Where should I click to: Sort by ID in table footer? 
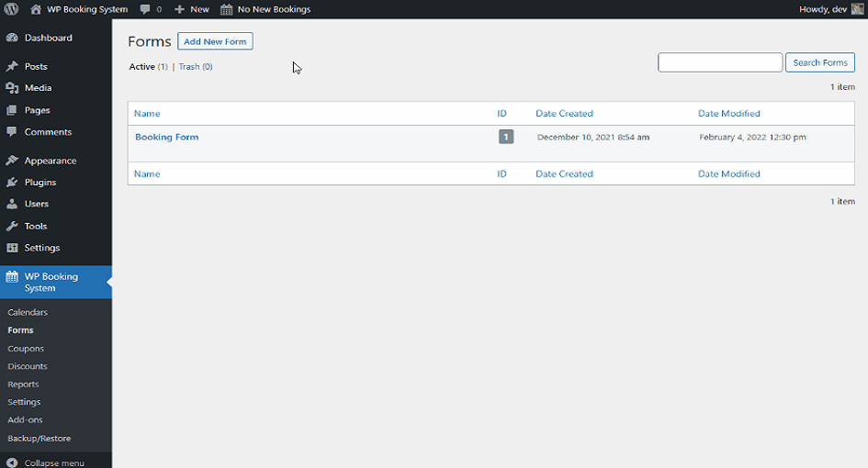pyautogui.click(x=502, y=173)
